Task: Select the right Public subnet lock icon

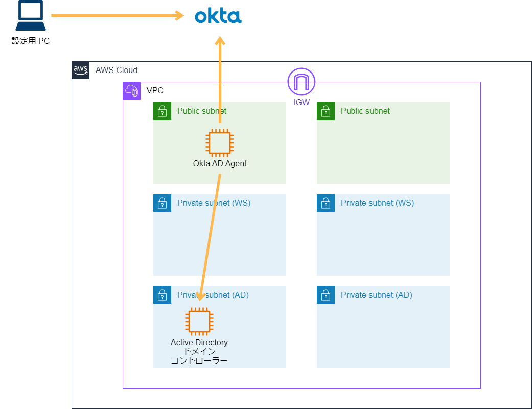Action: click(326, 111)
